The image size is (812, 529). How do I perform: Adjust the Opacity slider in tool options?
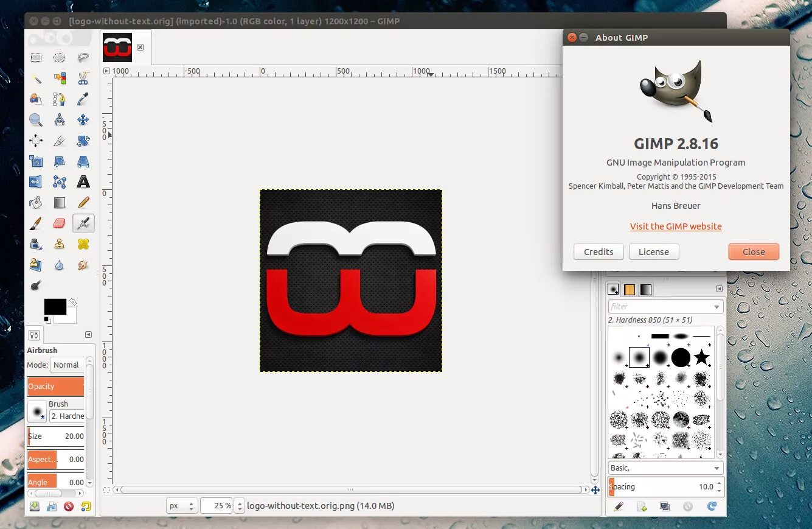click(55, 386)
